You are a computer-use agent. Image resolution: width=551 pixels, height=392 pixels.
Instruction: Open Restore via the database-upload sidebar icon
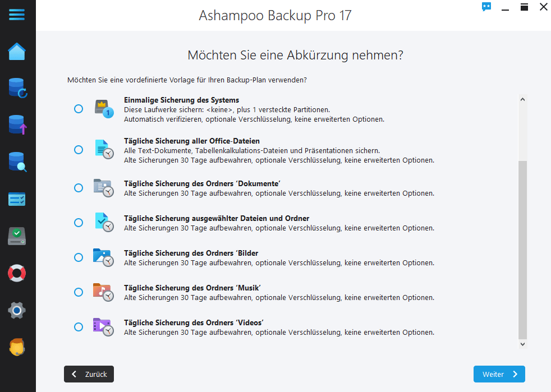pyautogui.click(x=17, y=125)
